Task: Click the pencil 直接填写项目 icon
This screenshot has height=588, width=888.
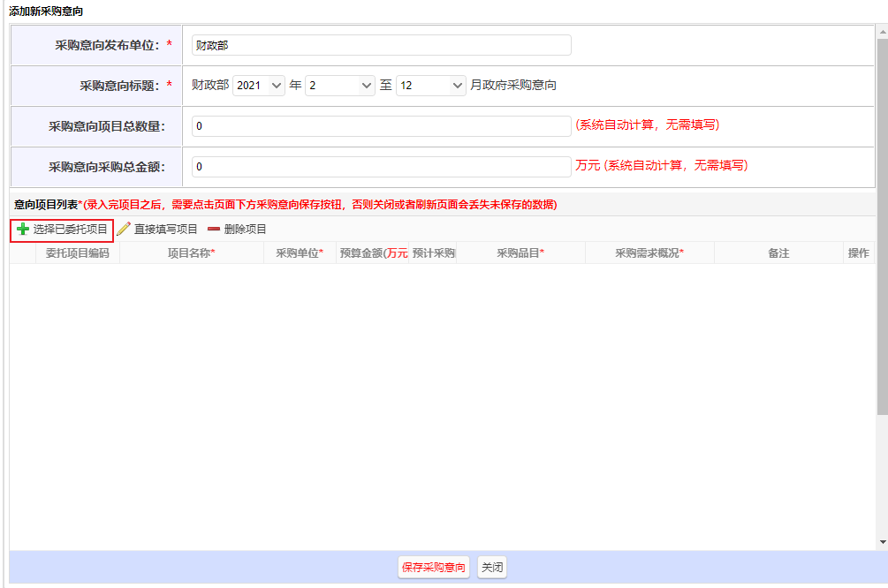Action: [124, 230]
